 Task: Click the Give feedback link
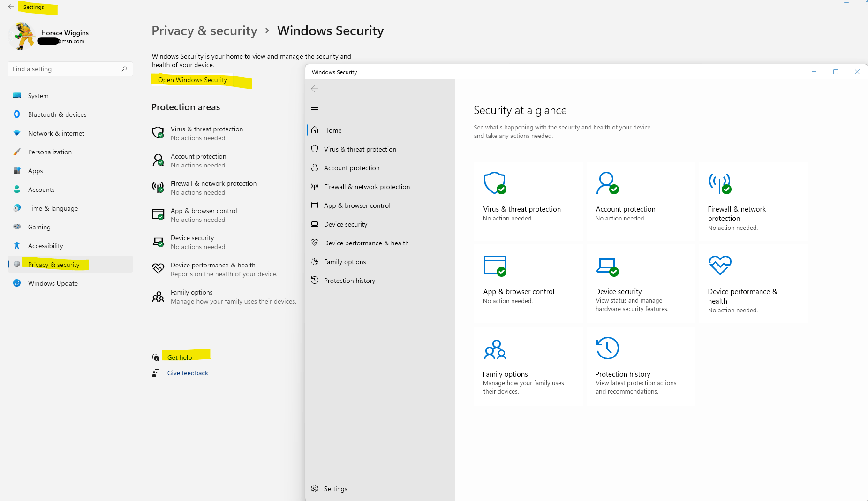click(188, 373)
